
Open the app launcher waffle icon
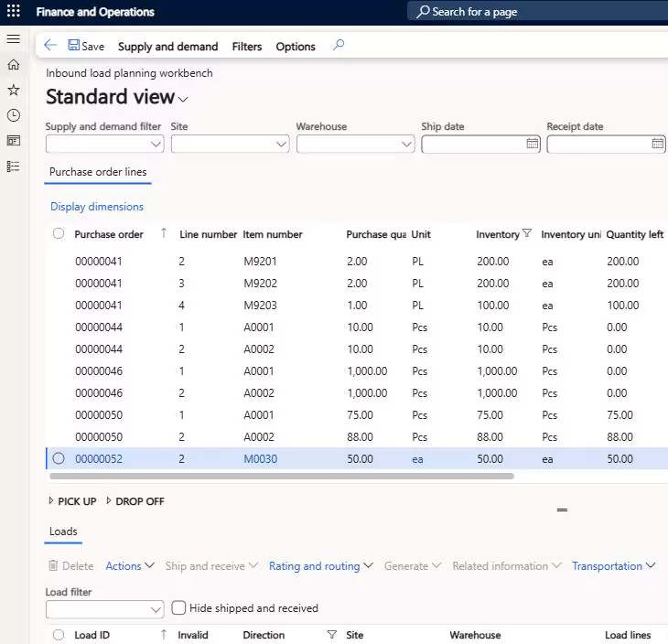click(x=13, y=12)
